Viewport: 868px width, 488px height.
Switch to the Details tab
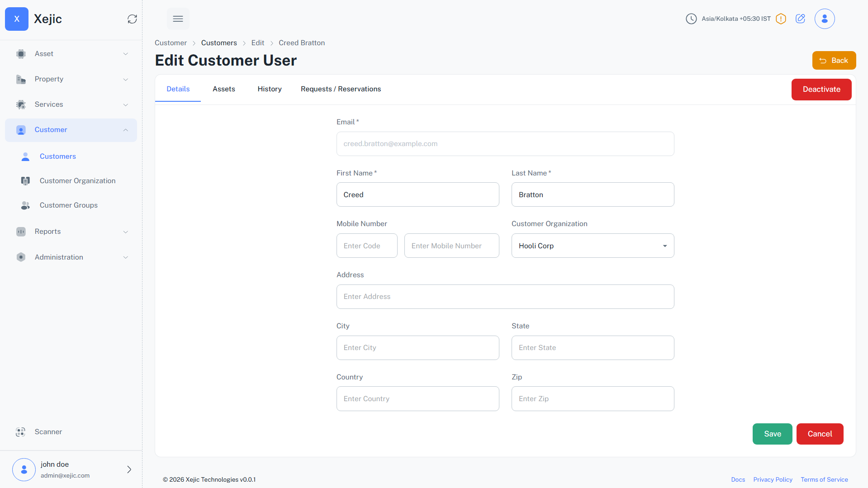click(x=178, y=89)
